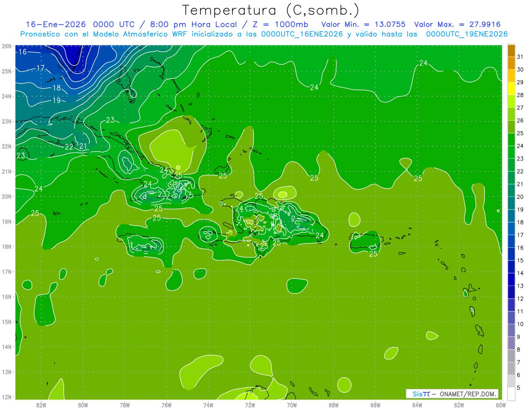Click the orange swatch between 30 and 31

pyautogui.click(x=511, y=63)
